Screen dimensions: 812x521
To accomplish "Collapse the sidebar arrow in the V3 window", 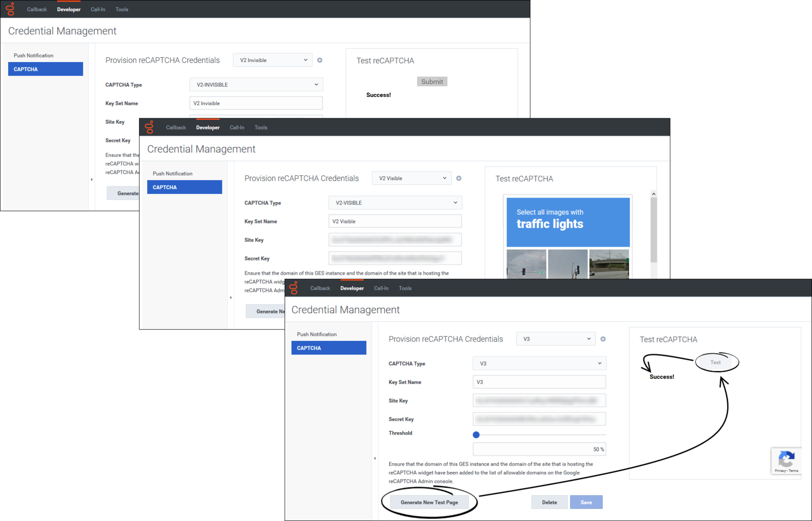I will click(375, 459).
